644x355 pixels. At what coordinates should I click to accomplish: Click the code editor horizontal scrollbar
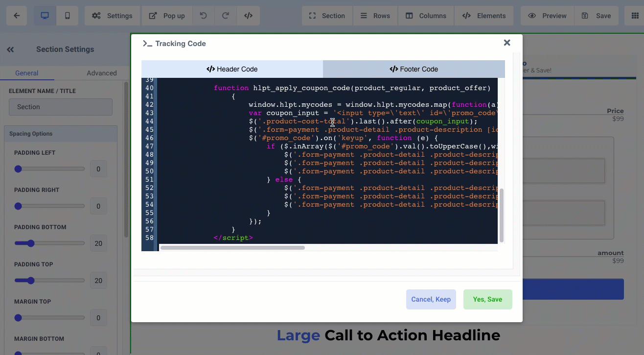(x=232, y=248)
